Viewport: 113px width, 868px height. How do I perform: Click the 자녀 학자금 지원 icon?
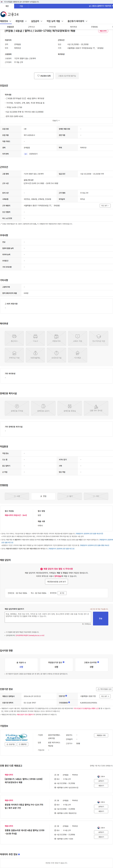[99, 338]
